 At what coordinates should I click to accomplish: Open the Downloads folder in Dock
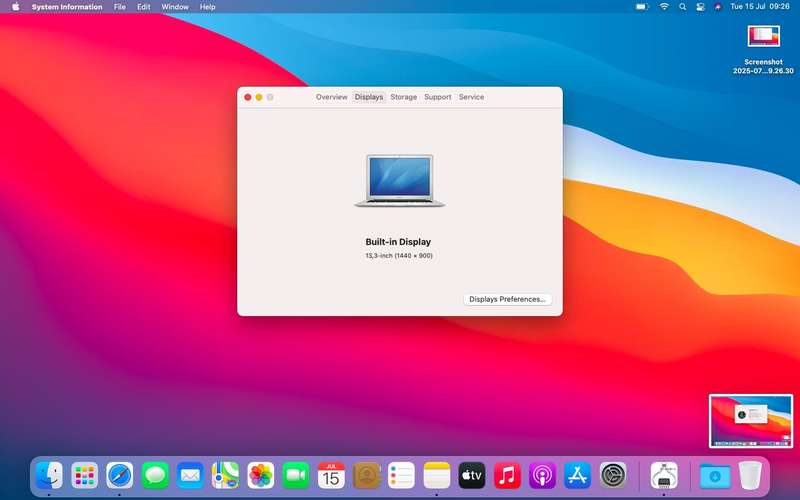[714, 476]
